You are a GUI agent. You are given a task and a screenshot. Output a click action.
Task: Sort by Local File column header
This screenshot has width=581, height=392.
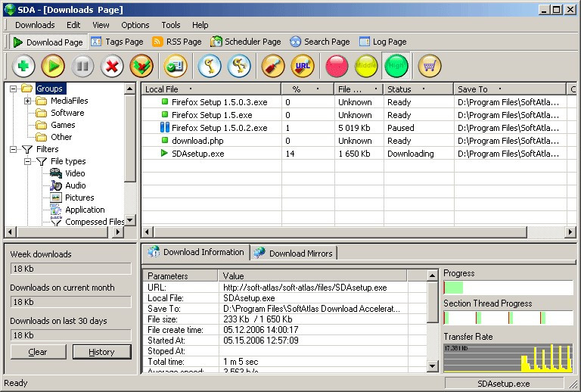(x=211, y=89)
